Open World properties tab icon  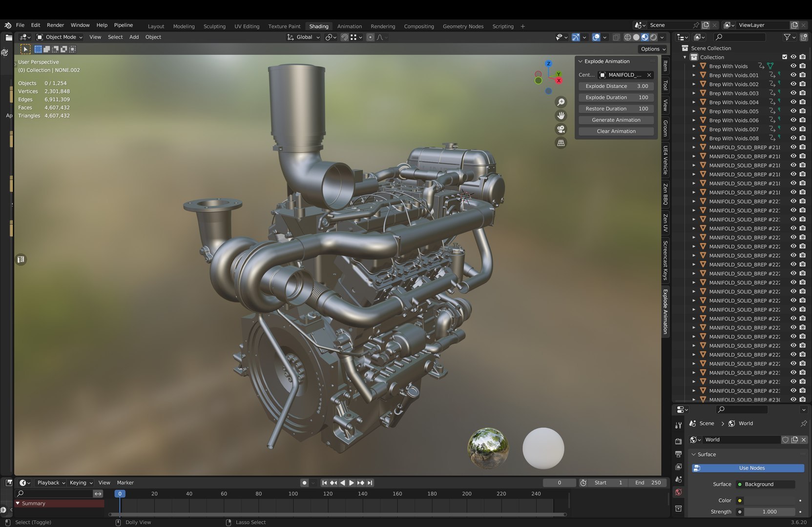point(678,492)
